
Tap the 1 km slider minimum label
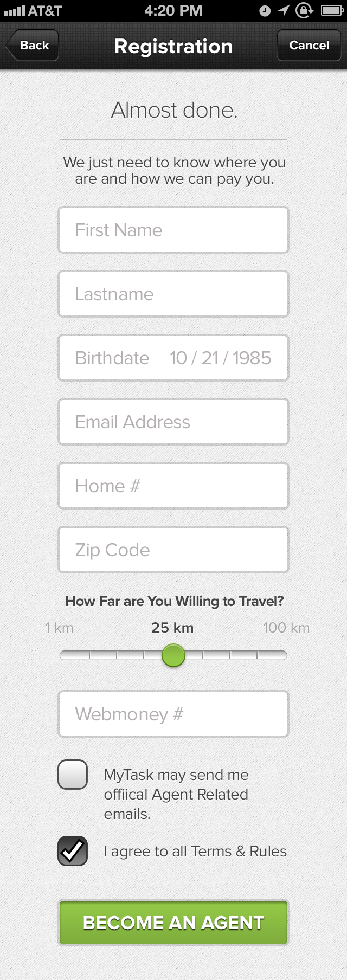59,628
